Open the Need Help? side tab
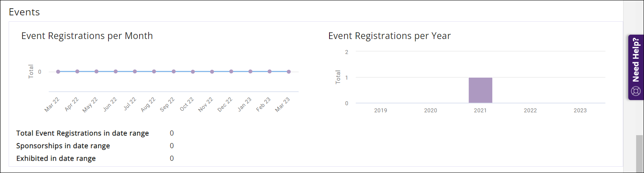 coord(636,60)
